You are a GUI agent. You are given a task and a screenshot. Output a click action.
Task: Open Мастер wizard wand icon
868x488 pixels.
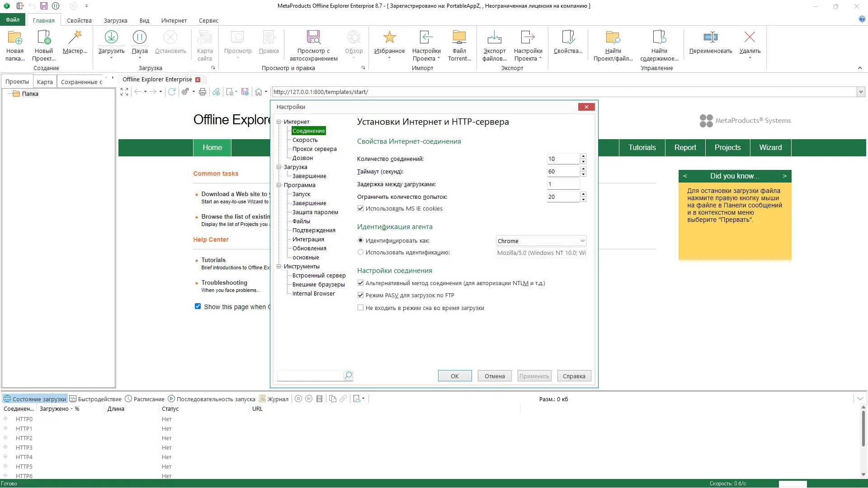click(x=75, y=37)
